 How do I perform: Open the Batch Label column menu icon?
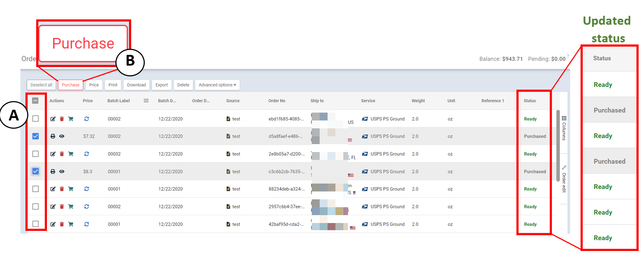tap(146, 101)
